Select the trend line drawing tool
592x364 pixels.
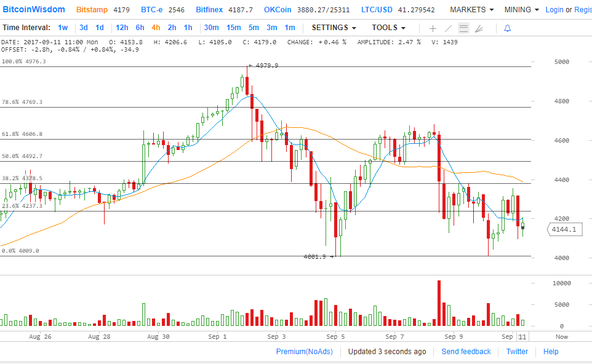[x=448, y=28]
